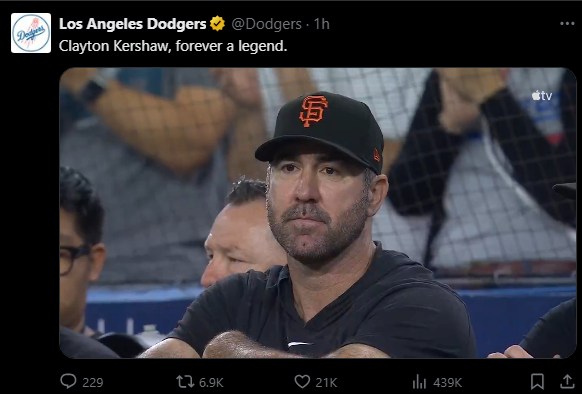Open the share post menu
The image size is (582, 394).
tap(567, 381)
